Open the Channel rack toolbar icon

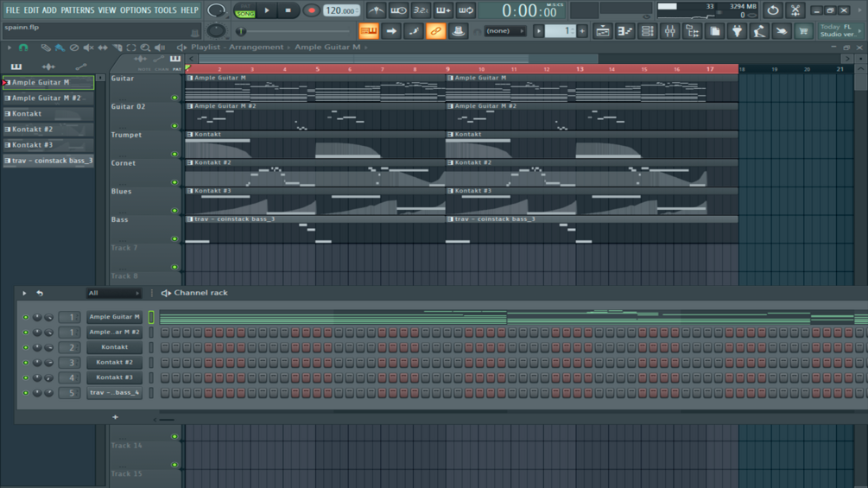[647, 32]
